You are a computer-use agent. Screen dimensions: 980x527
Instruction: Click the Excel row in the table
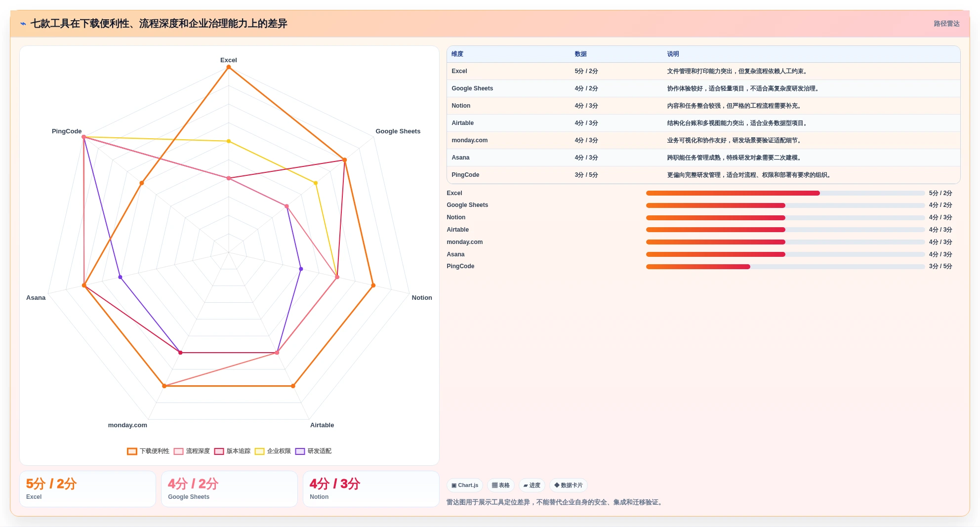click(703, 71)
